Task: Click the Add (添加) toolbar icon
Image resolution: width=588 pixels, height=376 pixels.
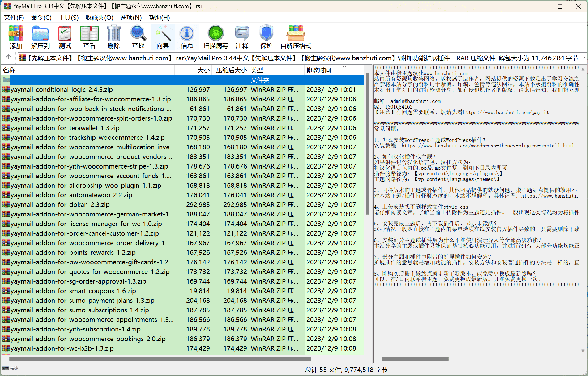Action: click(16, 37)
